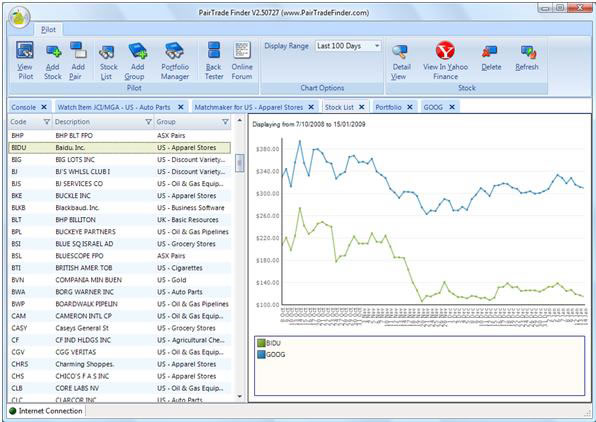Select the CORE LABS NV row
This screenshot has height=422, width=596.
click(x=119, y=388)
